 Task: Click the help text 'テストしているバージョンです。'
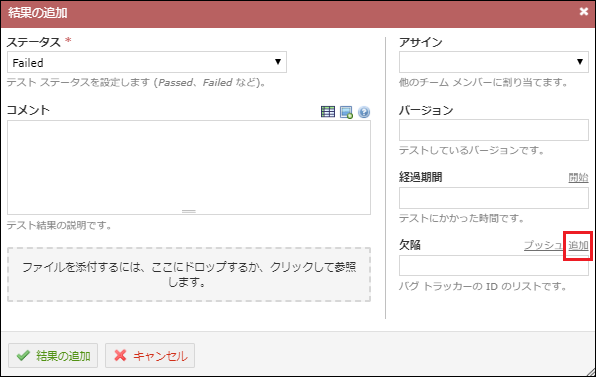click(x=471, y=150)
